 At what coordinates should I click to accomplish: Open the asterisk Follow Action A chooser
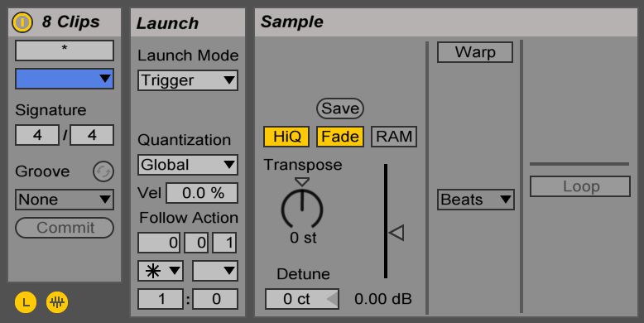point(161,271)
